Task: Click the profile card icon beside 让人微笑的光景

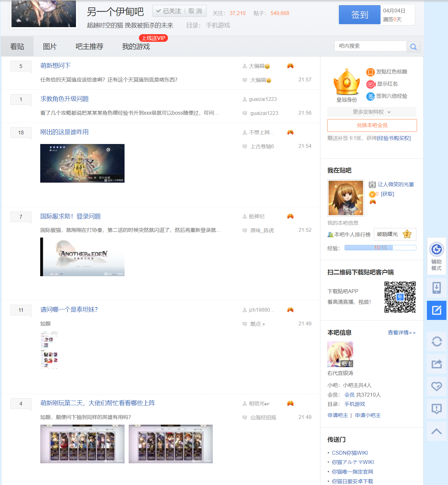Action: [x=372, y=184]
